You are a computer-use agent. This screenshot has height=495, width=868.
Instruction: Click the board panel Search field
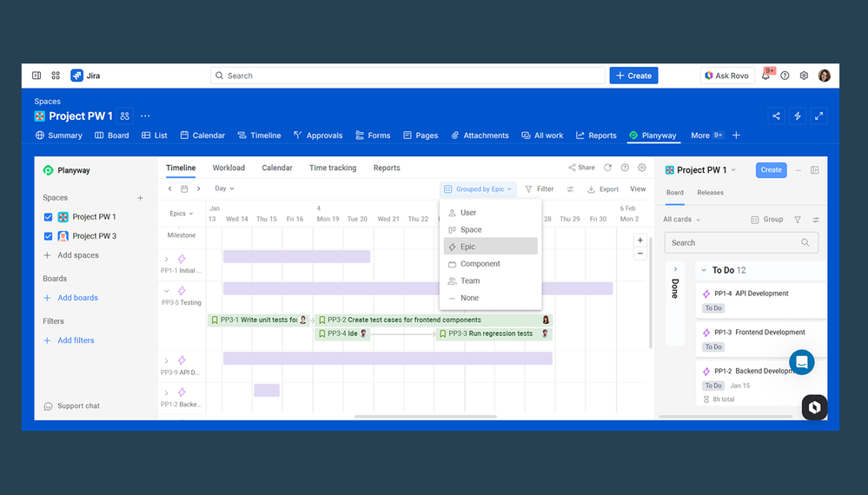pyautogui.click(x=741, y=243)
